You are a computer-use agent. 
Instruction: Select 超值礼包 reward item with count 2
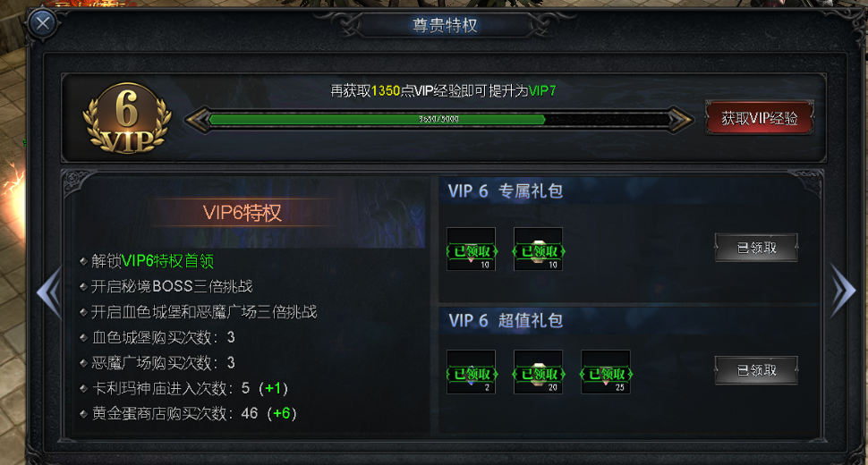[x=471, y=372]
